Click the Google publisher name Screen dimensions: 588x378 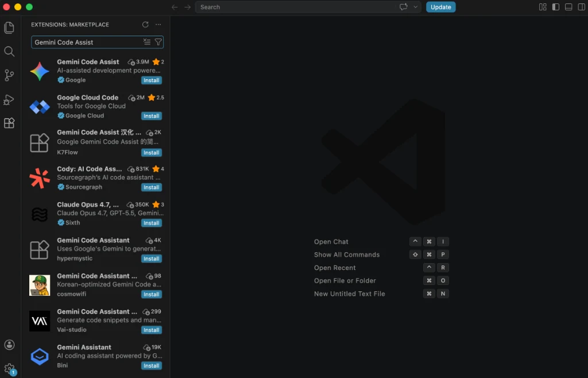tap(75, 80)
